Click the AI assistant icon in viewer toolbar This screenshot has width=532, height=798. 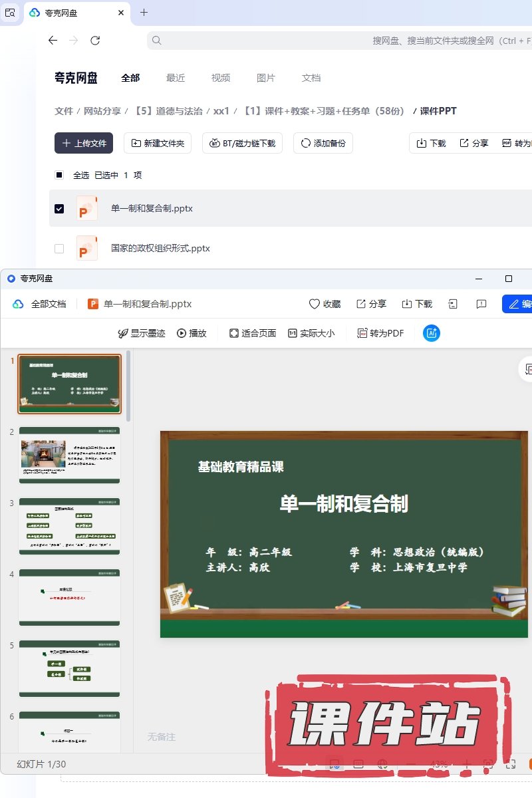click(x=432, y=333)
